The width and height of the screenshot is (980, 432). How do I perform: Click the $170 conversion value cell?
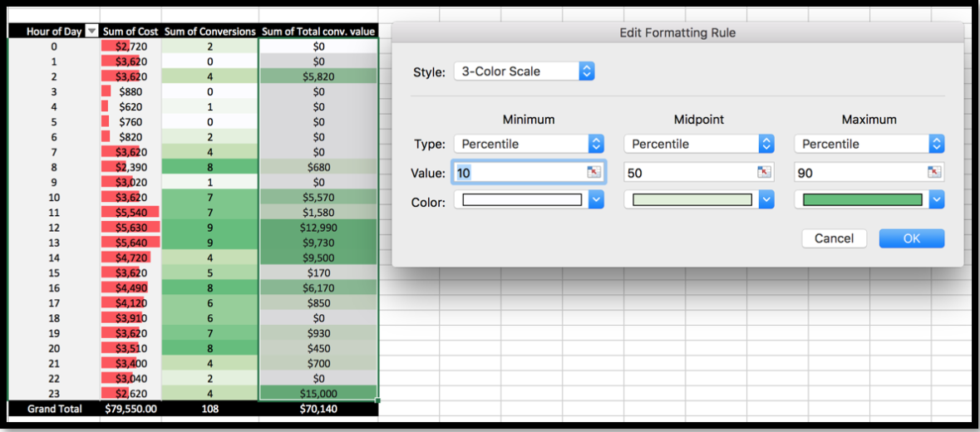click(x=318, y=272)
